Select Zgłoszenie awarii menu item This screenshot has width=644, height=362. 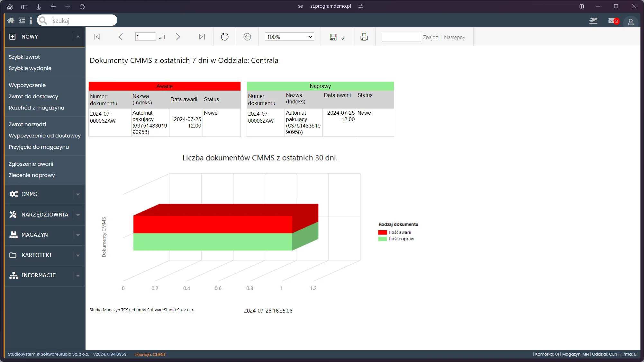31,164
